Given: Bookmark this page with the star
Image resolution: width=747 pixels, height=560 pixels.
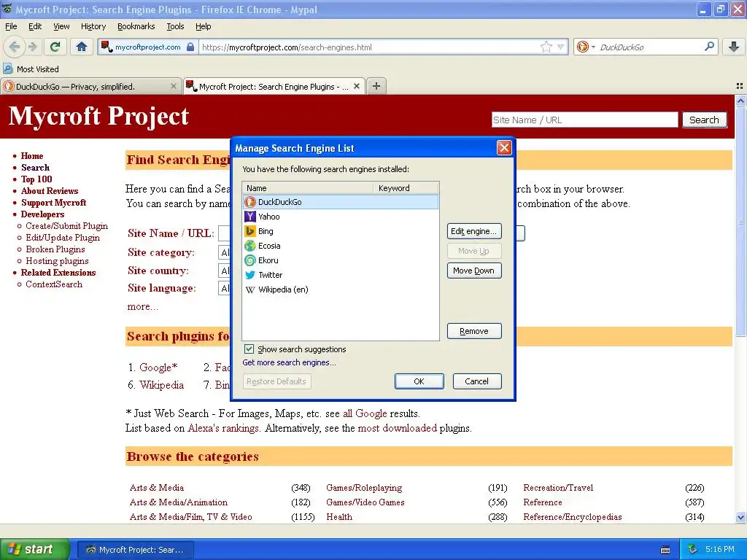Looking at the screenshot, I should [546, 47].
